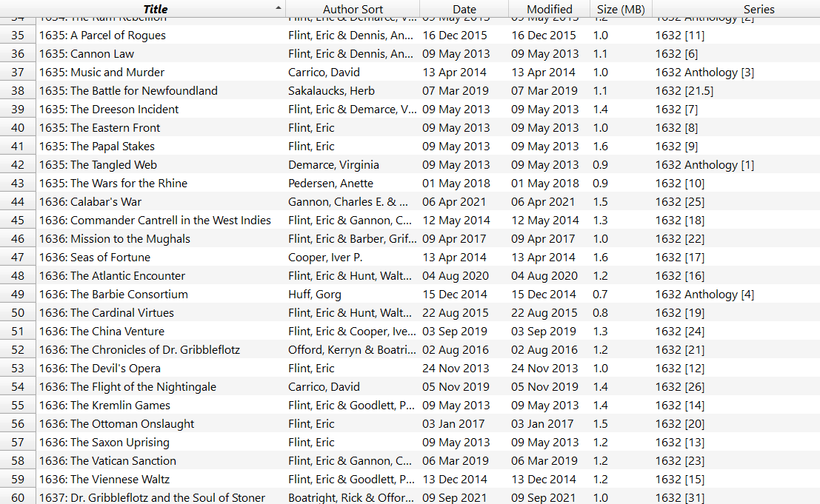The width and height of the screenshot is (820, 504).
Task: Select 1636: The China Venture title
Action: pos(102,331)
